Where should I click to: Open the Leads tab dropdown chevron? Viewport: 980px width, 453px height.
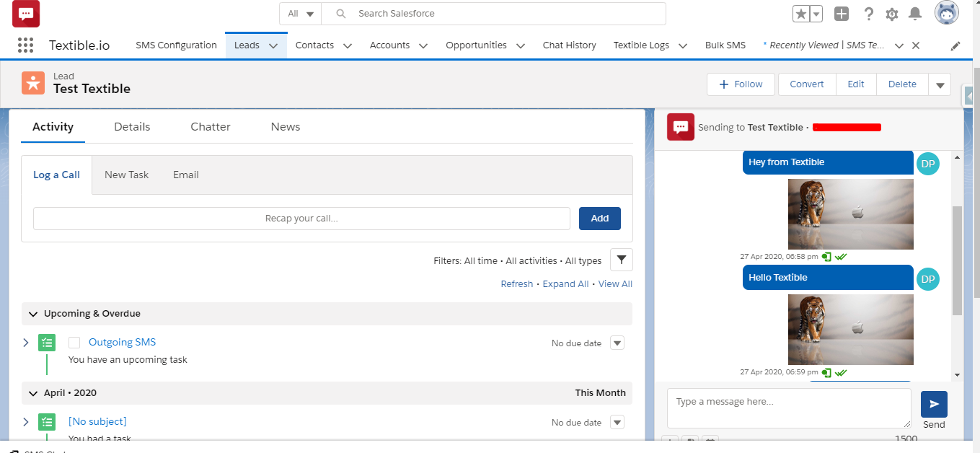273,45
